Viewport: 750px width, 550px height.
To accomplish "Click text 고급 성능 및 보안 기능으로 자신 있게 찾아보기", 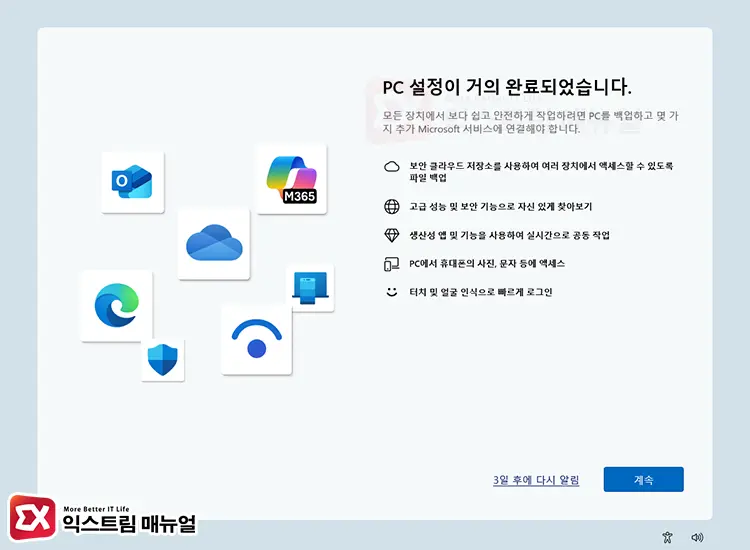I will (x=500, y=207).
